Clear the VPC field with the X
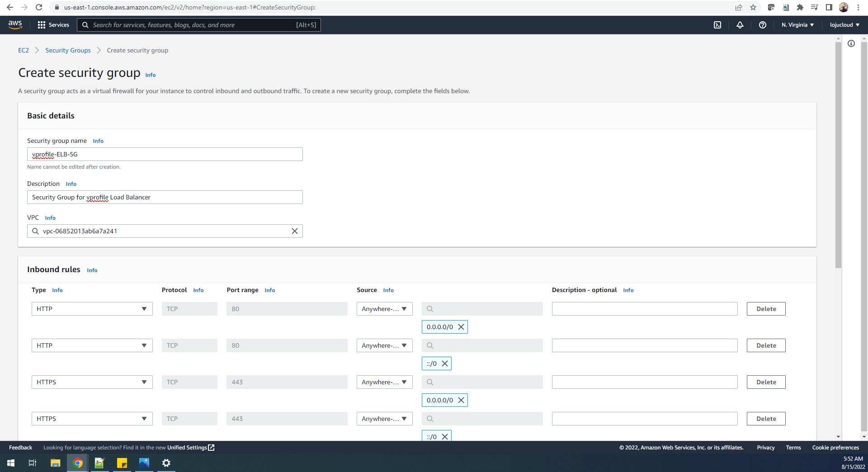The image size is (868, 472). tap(295, 231)
